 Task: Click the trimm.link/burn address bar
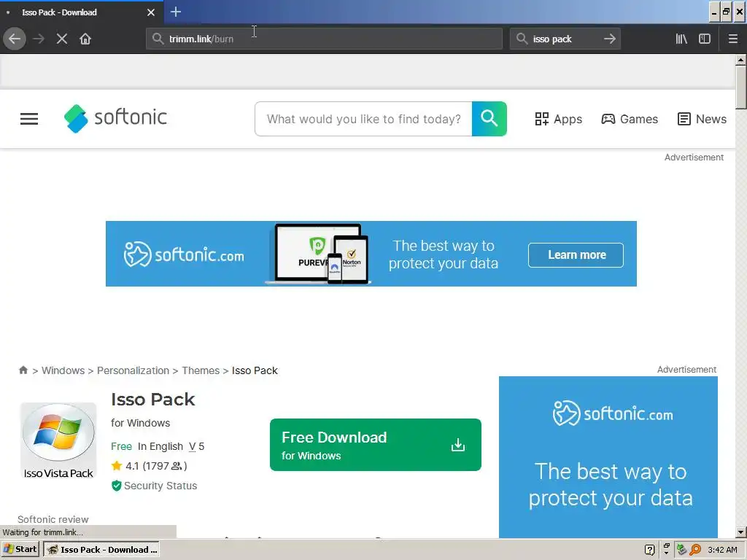[324, 39]
